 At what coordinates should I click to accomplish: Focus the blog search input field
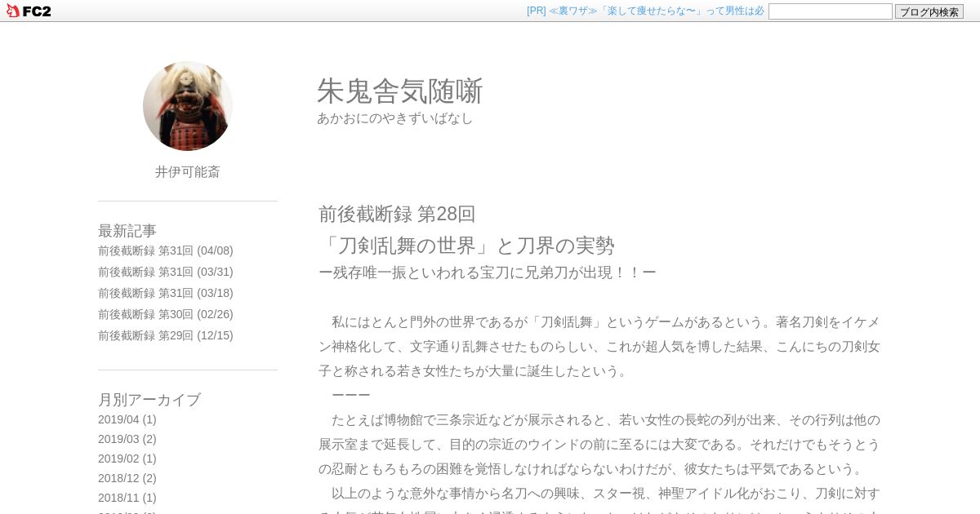tap(831, 11)
